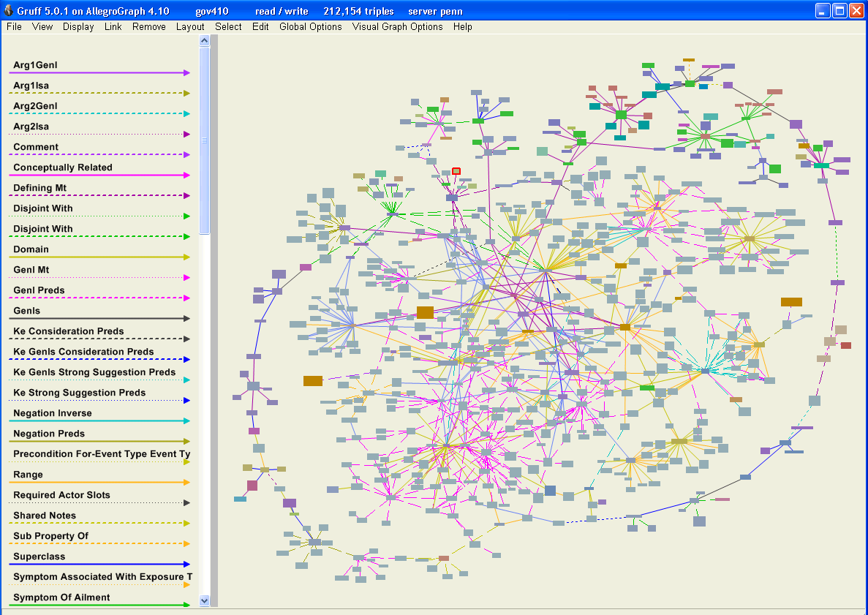This screenshot has width=868, height=615.
Task: Open the Visual Graph Options menu
Action: [397, 26]
